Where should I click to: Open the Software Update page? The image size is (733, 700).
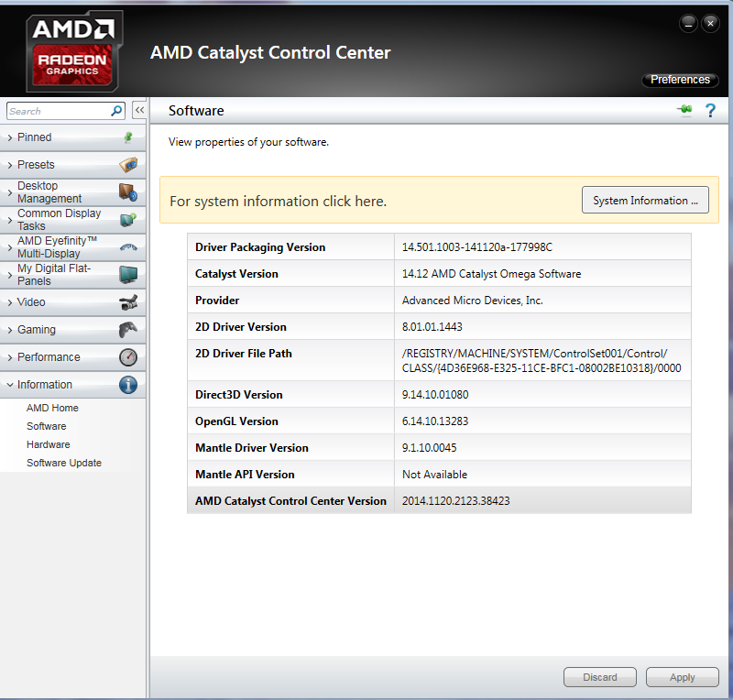(x=64, y=463)
